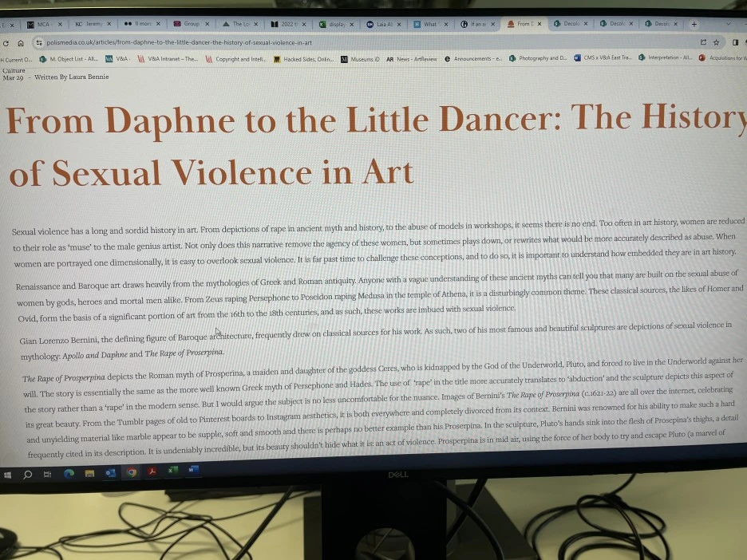The width and height of the screenshot is (747, 560).
Task: Expand the tab search chevron
Action: point(728,24)
